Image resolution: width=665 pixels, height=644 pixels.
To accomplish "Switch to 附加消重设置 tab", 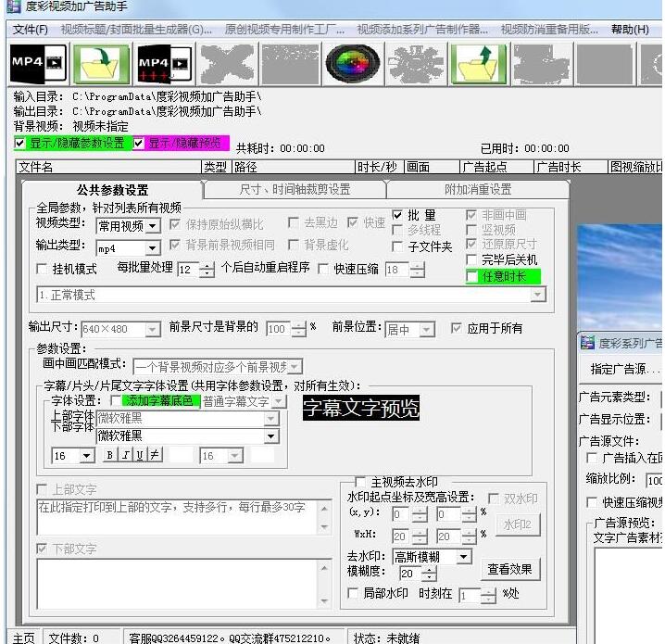I will (478, 189).
